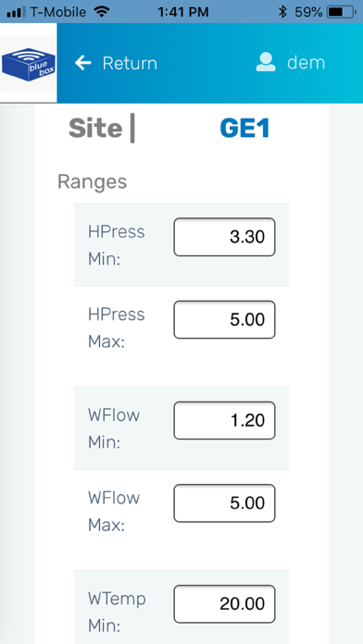Viewport: 363px width, 644px height.
Task: Tap the HPress Min label text
Action: click(117, 245)
